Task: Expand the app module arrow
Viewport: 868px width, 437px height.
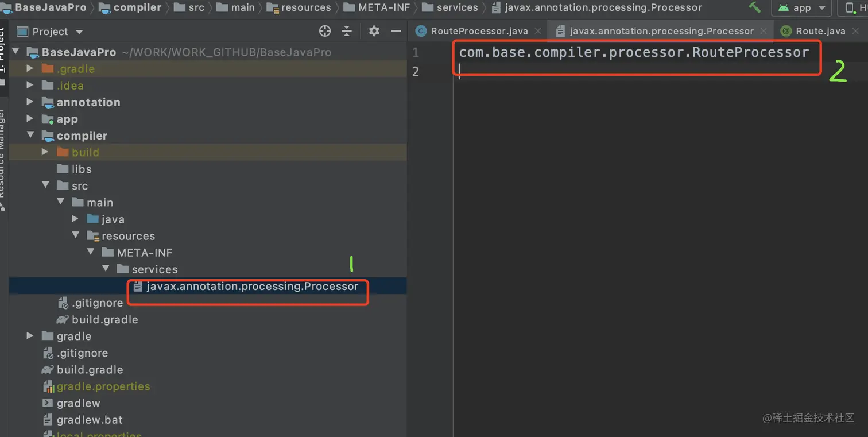Action: pos(30,119)
